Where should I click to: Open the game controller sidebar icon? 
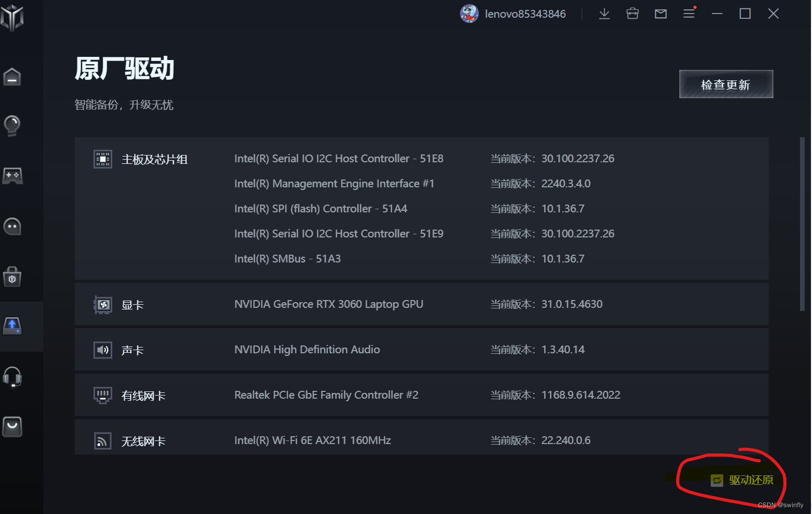click(x=12, y=176)
